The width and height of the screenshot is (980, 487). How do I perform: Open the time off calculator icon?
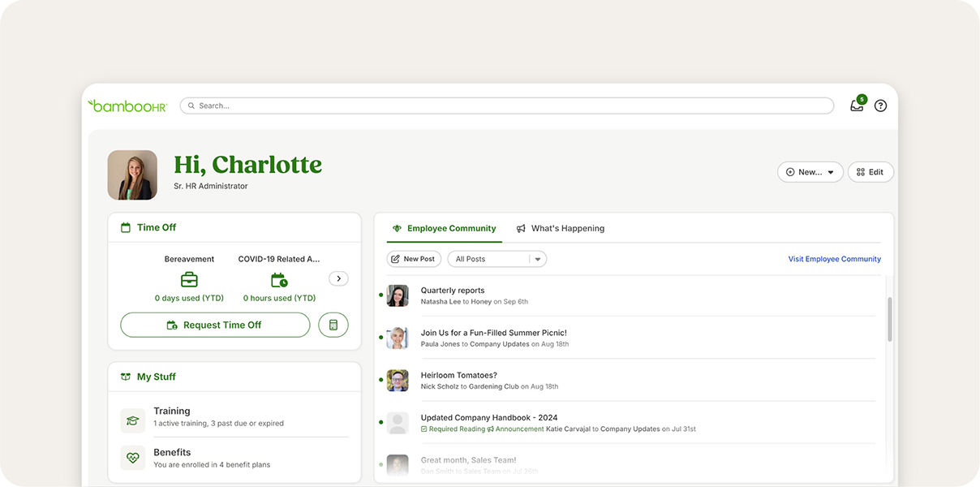pyautogui.click(x=333, y=325)
